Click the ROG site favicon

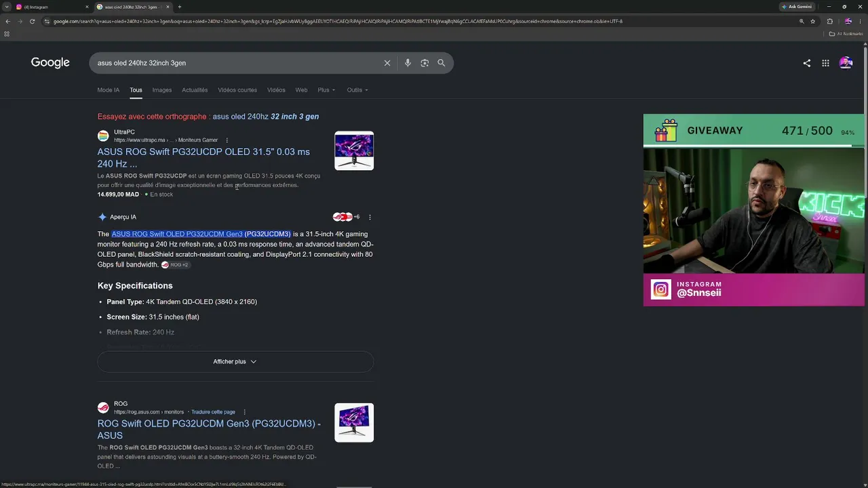coord(103,408)
